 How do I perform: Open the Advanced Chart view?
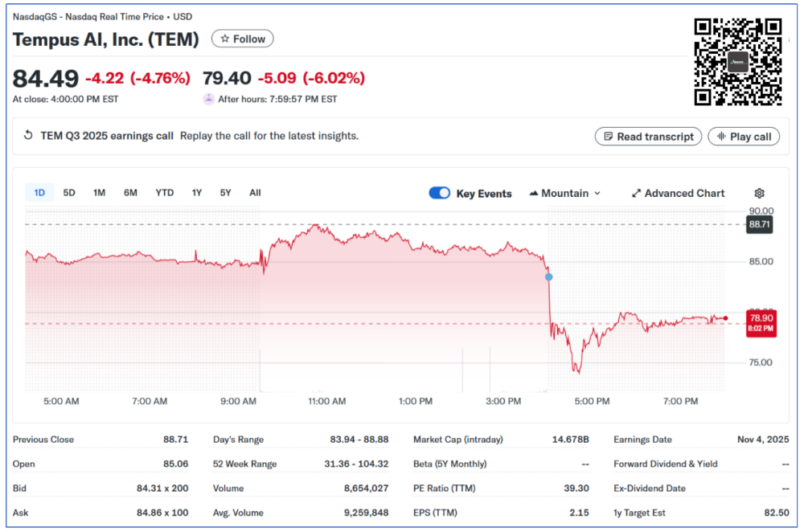point(678,194)
